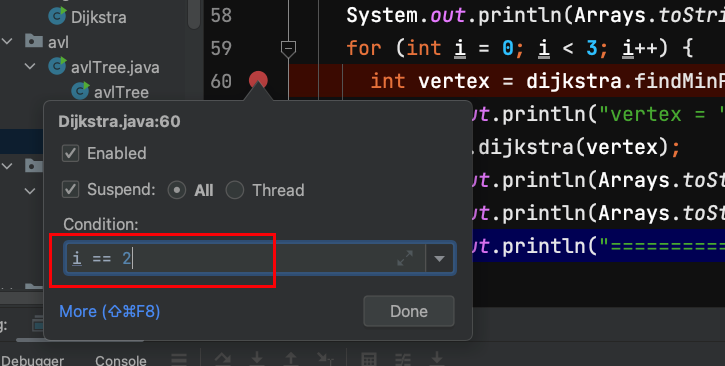Click the Step Over debugger icon
The height and width of the screenshot is (366, 725).
point(223,358)
